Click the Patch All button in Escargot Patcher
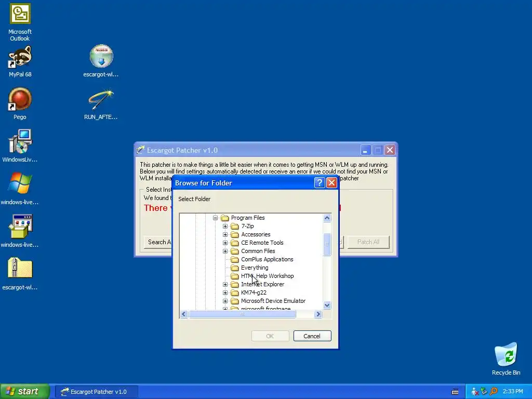The height and width of the screenshot is (399, 532). pos(368,242)
